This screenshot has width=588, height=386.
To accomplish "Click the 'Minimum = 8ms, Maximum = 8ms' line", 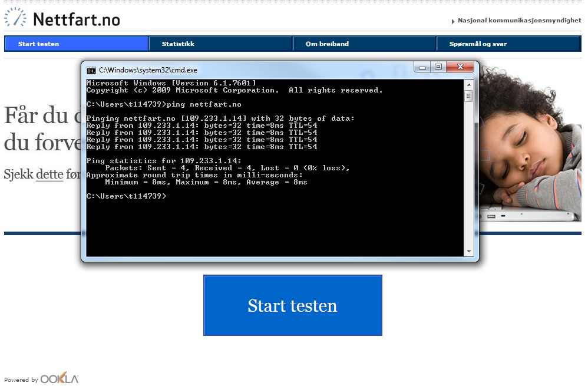I will coord(206,182).
